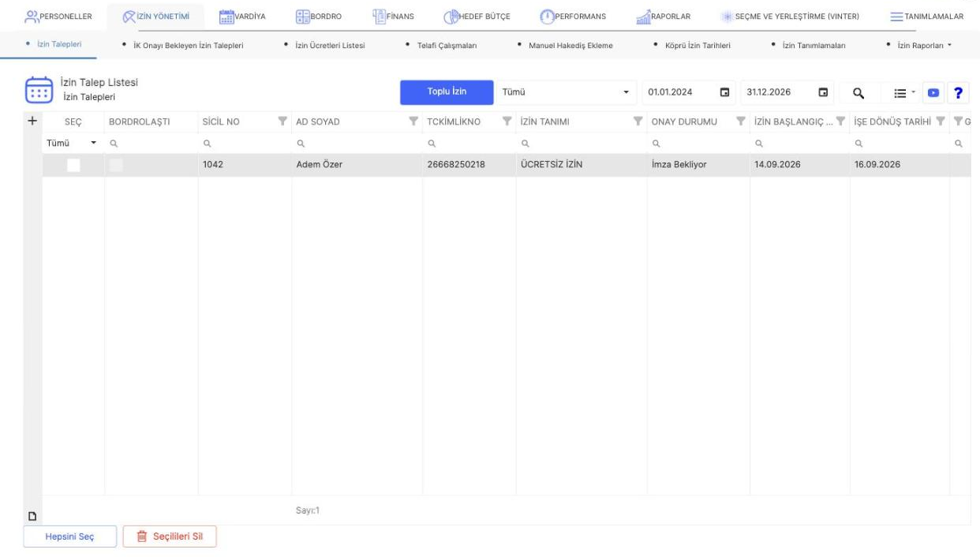Open the SİCİL NO column filter icon

tap(282, 121)
